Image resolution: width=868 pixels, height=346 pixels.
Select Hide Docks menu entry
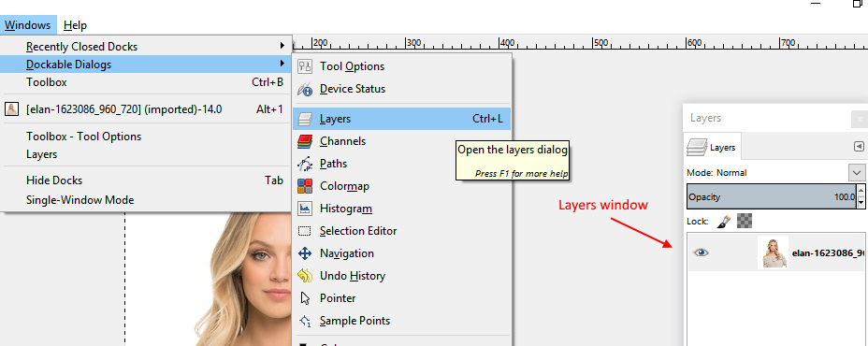click(x=146, y=180)
